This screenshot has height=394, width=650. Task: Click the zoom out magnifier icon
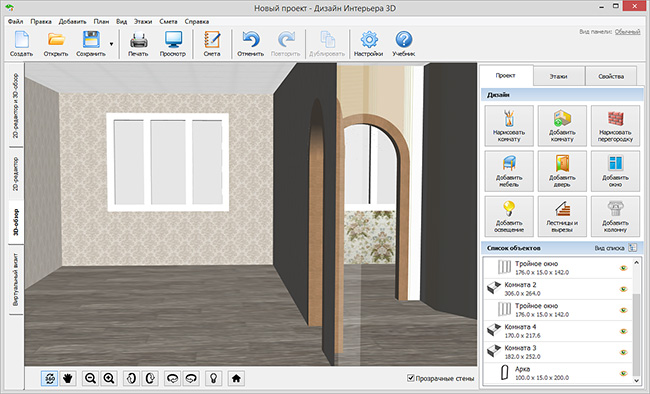tap(90, 378)
